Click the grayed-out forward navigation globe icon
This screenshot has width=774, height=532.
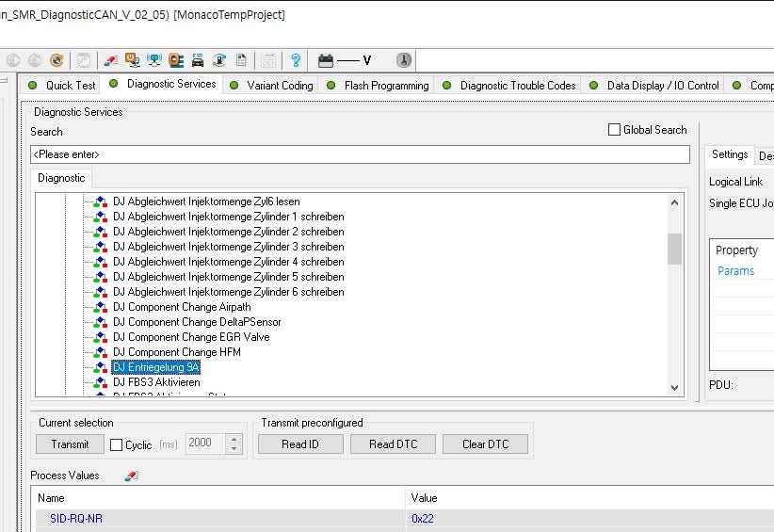[35, 60]
